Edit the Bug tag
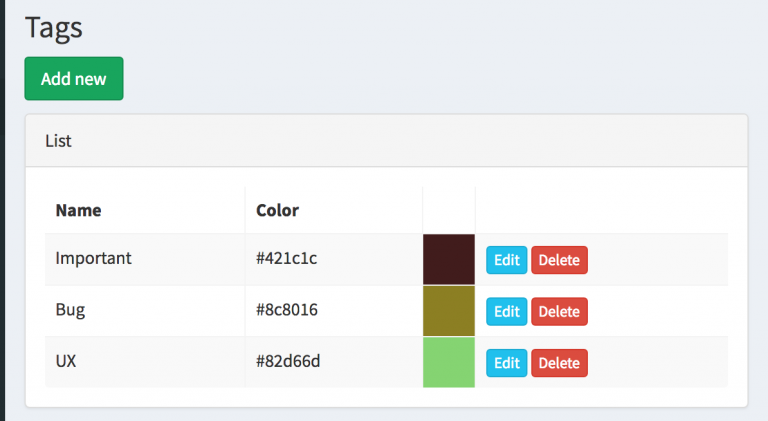 [x=506, y=311]
